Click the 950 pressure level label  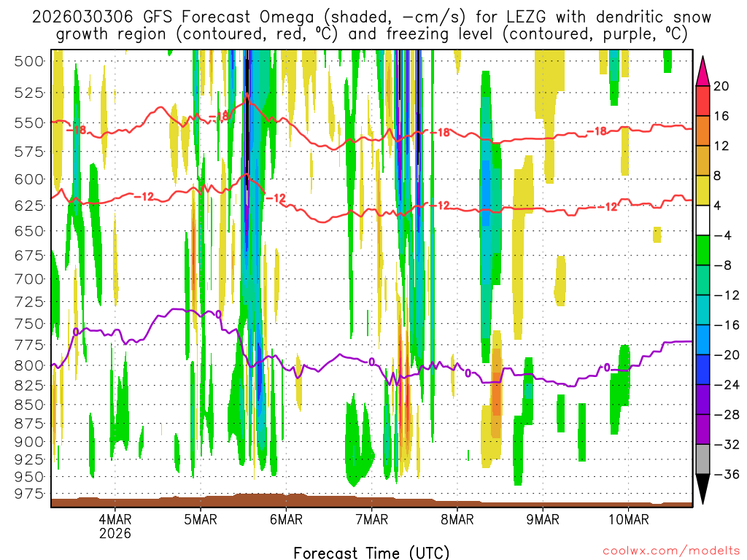pyautogui.click(x=28, y=477)
